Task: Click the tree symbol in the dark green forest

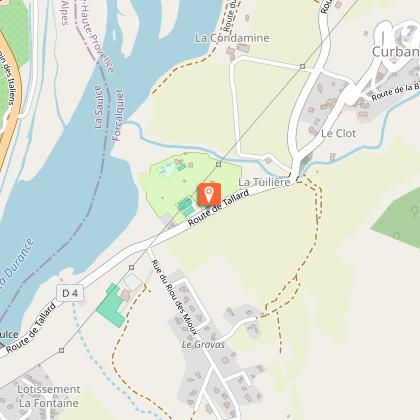Action: [414, 211]
